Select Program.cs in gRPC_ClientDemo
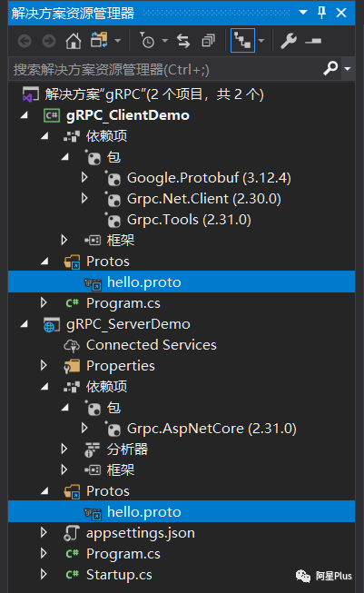This screenshot has width=364, height=593. [123, 303]
